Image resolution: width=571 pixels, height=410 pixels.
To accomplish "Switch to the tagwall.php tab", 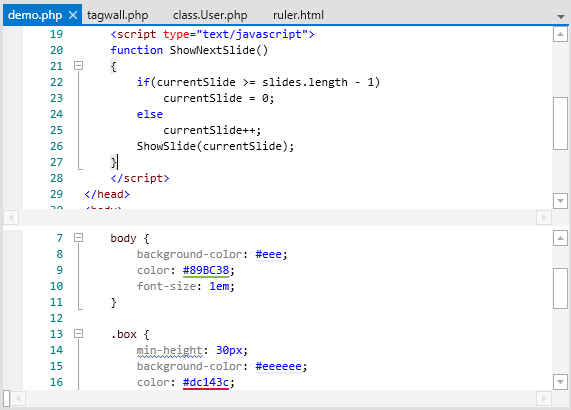I will click(x=117, y=15).
